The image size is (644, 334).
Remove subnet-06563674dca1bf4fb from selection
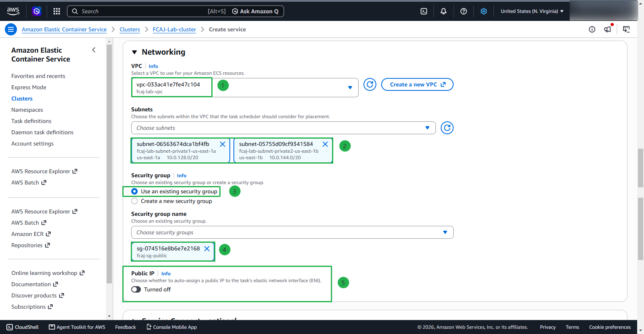pos(223,144)
